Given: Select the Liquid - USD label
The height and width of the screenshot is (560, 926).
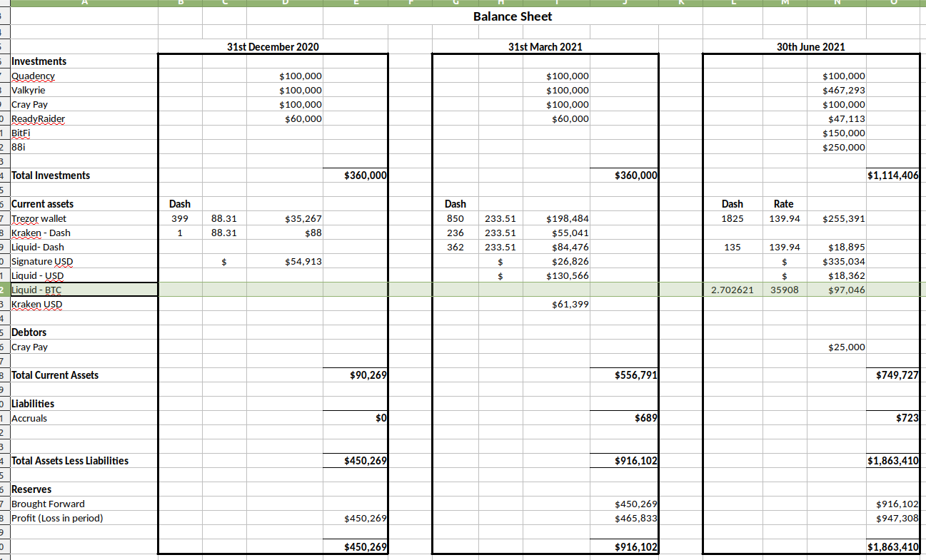Looking at the screenshot, I should click(x=38, y=275).
